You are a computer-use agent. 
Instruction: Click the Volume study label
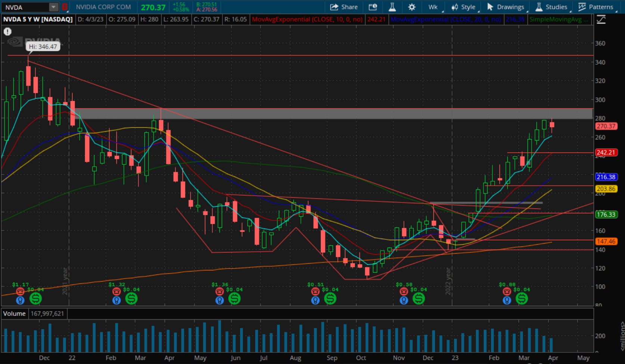[15, 314]
